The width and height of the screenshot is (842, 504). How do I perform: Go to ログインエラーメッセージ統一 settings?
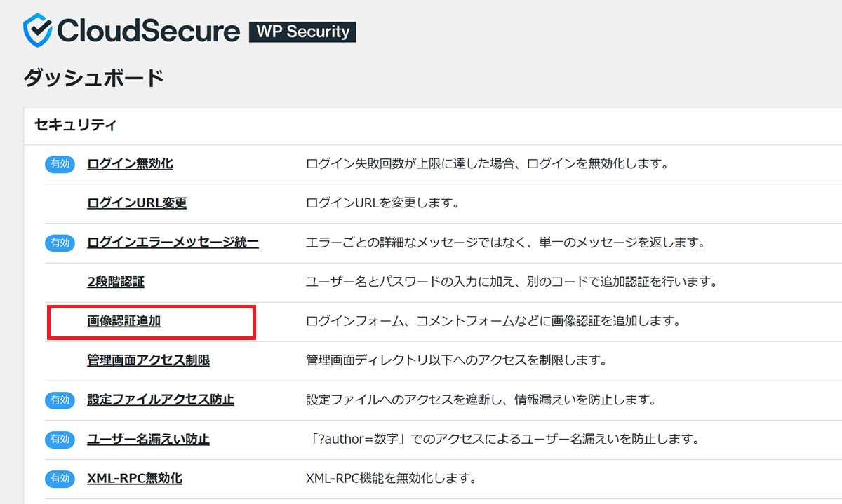(x=173, y=243)
